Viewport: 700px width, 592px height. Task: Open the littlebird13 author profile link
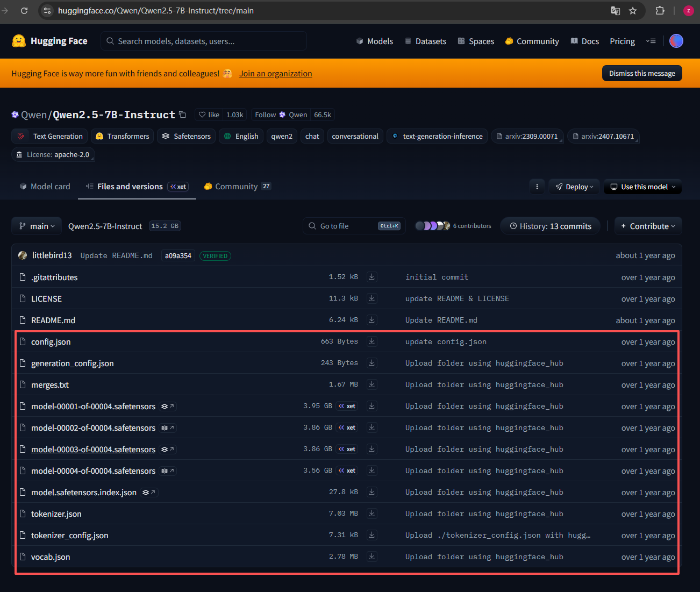coord(52,255)
